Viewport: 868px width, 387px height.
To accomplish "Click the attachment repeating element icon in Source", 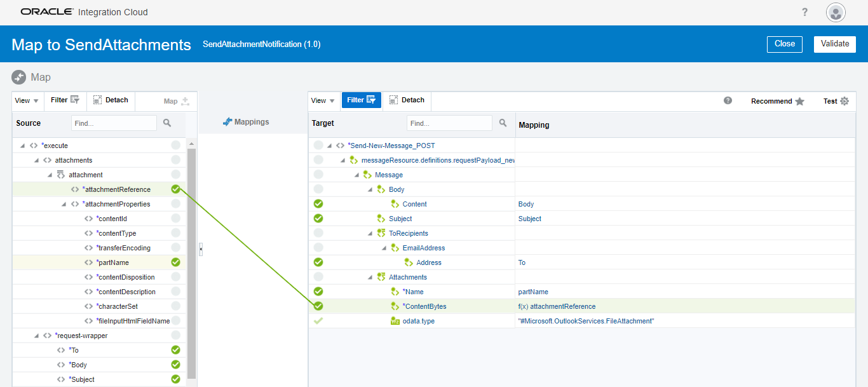I will (x=60, y=175).
